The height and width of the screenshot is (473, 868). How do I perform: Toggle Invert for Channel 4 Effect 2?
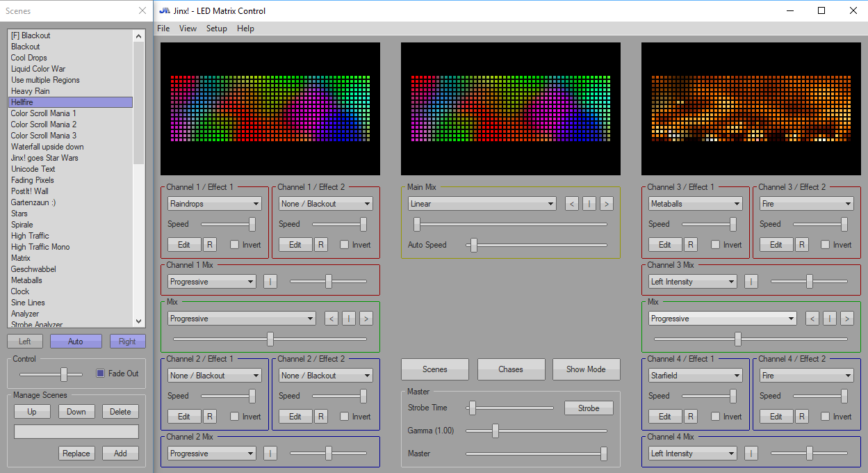tap(826, 417)
